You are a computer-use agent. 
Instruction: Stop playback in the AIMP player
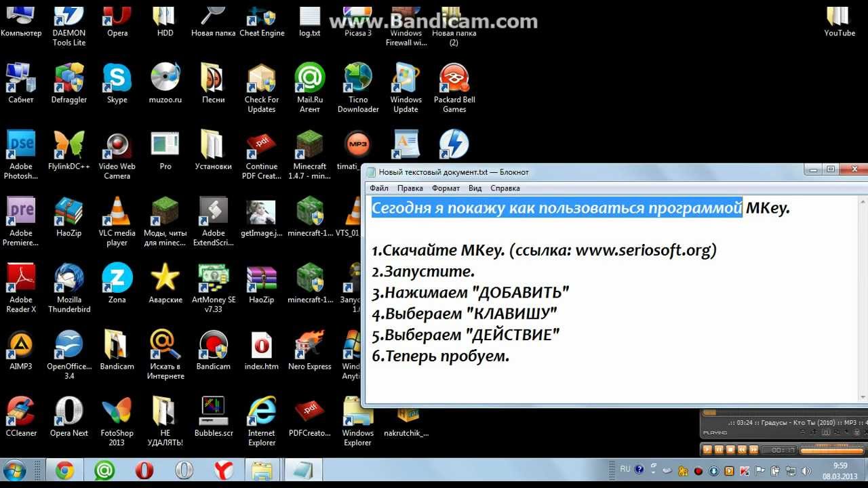pyautogui.click(x=730, y=449)
